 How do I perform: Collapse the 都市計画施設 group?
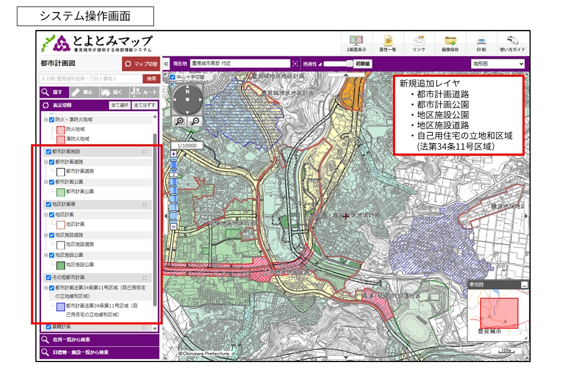click(144, 152)
